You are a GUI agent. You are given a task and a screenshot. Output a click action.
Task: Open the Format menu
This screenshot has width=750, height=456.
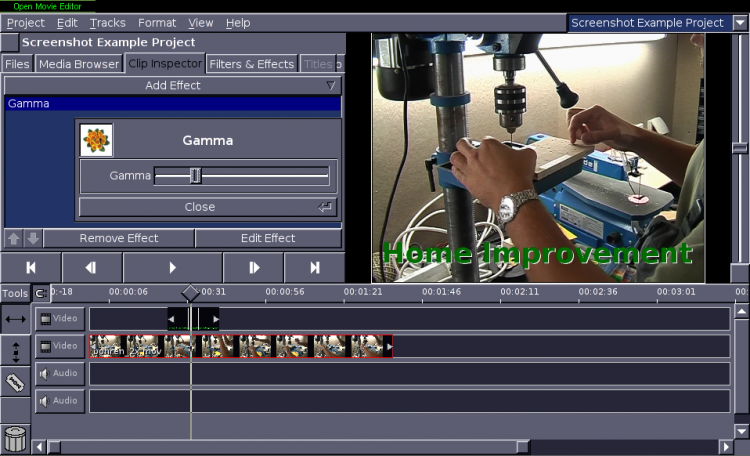pyautogui.click(x=157, y=22)
